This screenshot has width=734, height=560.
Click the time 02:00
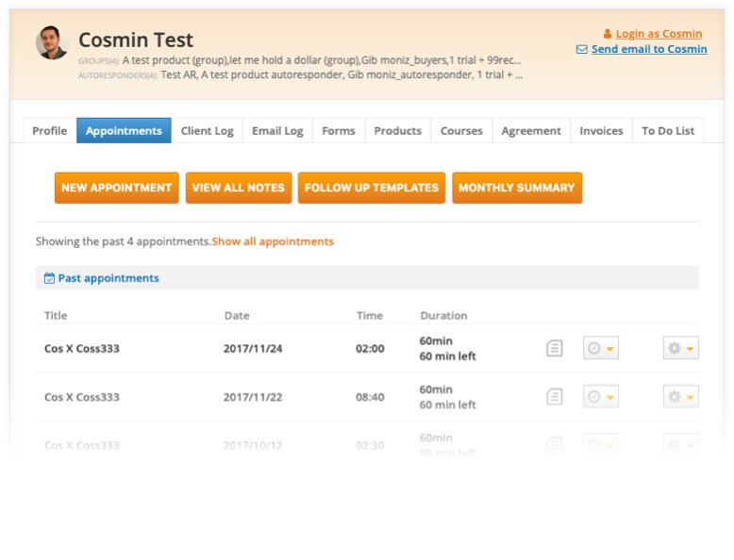(370, 349)
